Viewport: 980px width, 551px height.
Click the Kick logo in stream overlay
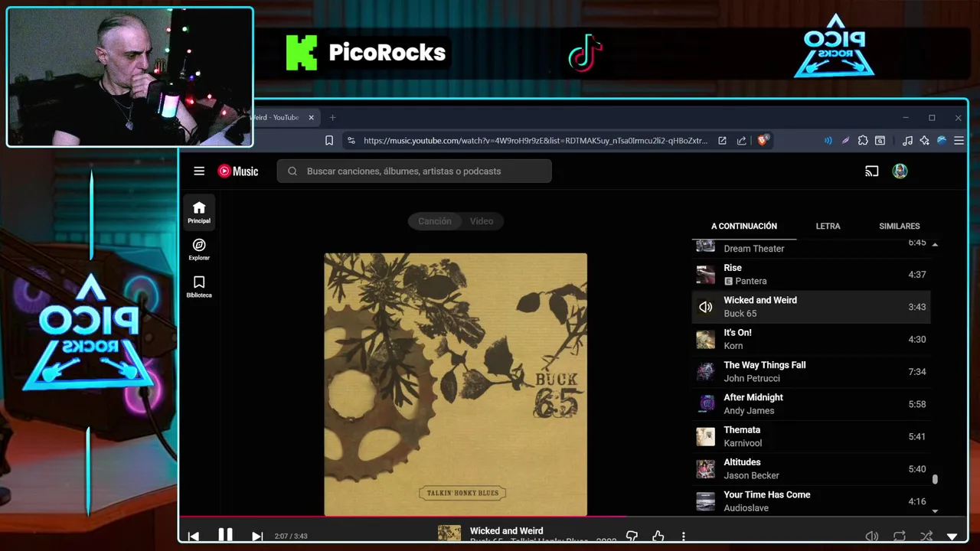[302, 53]
